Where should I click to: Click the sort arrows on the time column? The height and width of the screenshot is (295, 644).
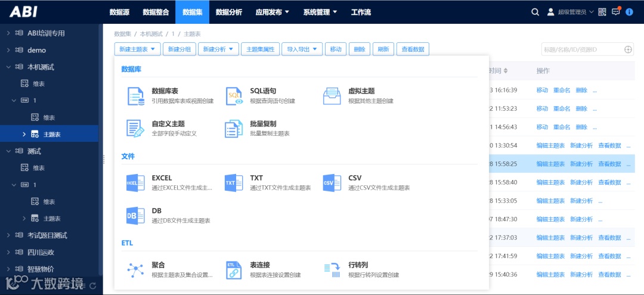pyautogui.click(x=506, y=71)
